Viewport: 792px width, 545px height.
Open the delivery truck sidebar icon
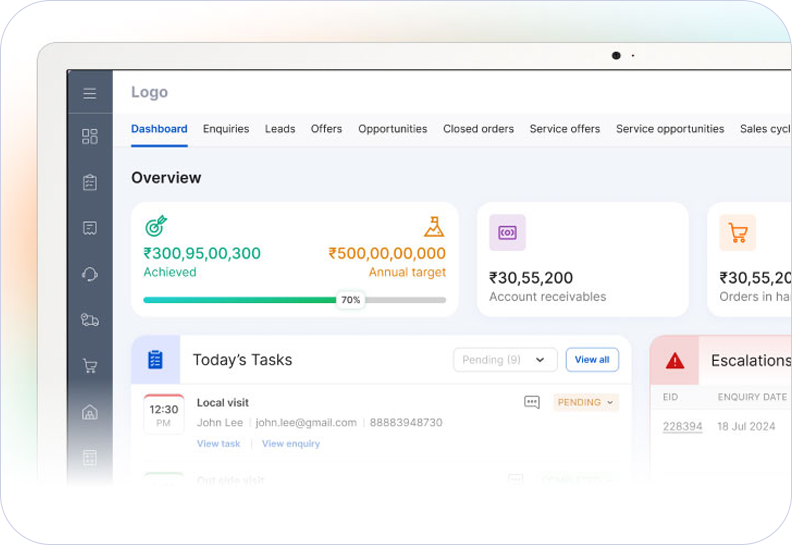[90, 320]
